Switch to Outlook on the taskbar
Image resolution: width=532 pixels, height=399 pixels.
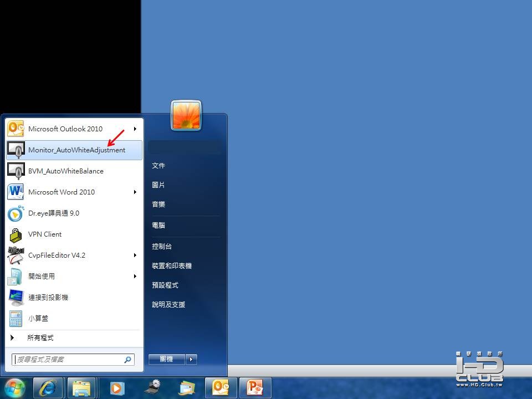tap(221, 388)
